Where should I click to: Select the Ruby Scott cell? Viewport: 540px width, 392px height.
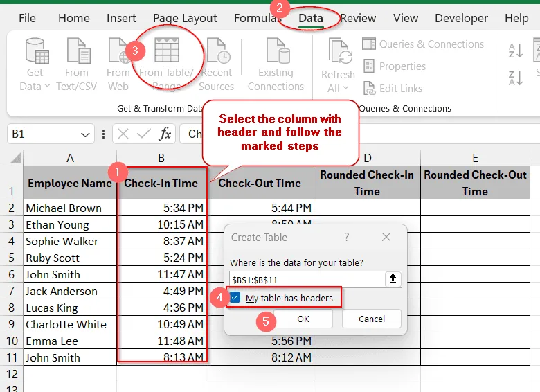point(70,258)
